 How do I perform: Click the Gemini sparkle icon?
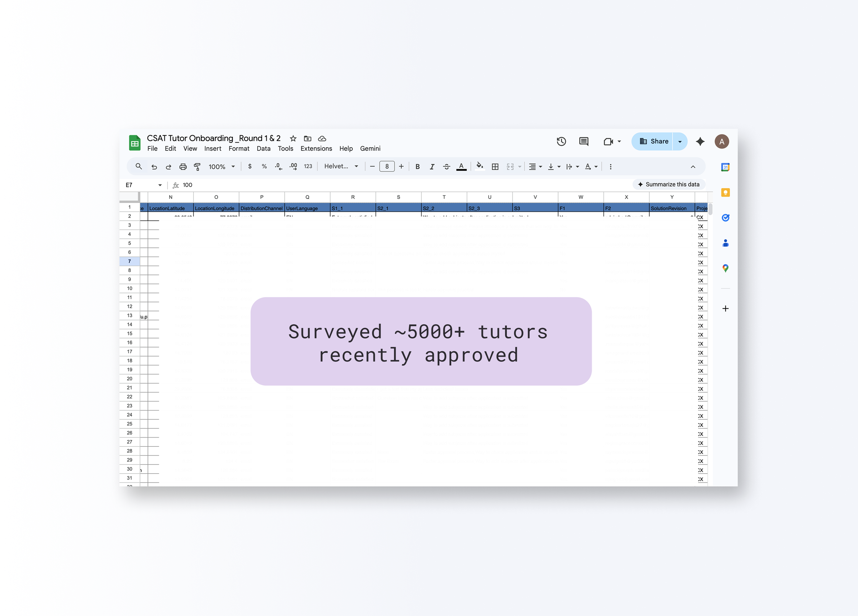700,141
